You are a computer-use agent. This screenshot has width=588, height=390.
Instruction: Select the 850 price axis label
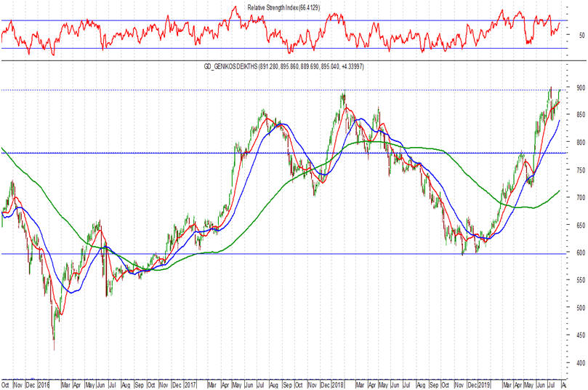(581, 115)
